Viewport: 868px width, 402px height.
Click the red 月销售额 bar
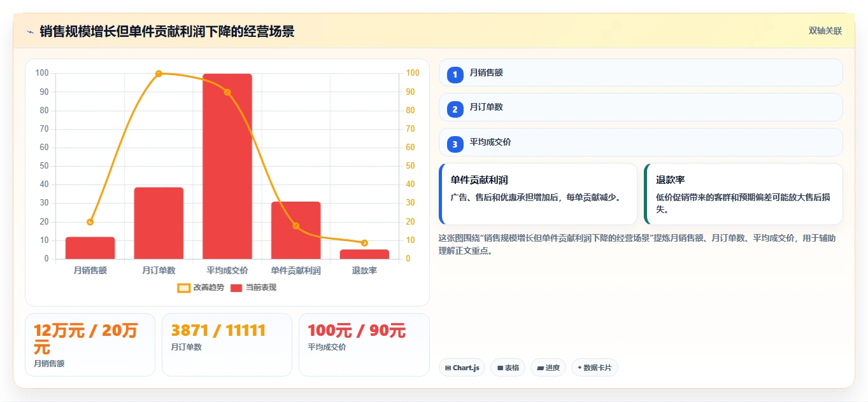90,248
